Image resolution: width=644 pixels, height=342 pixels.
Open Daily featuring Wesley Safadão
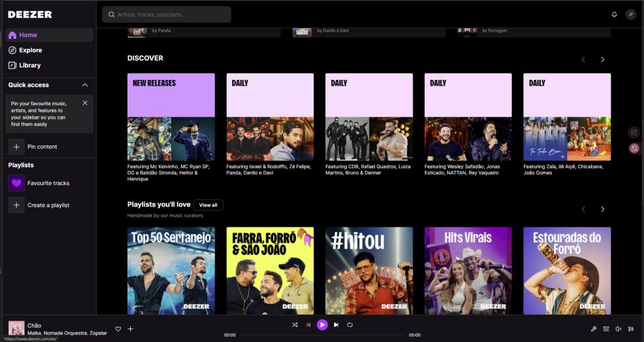click(468, 117)
